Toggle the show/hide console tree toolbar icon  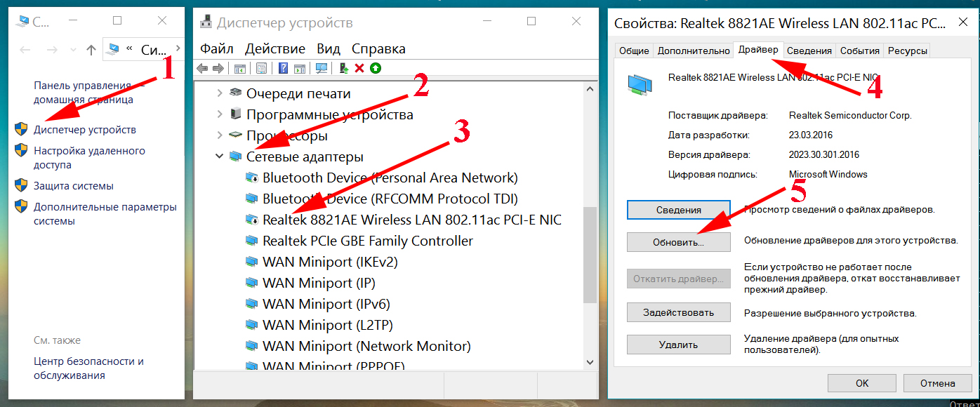click(x=239, y=68)
